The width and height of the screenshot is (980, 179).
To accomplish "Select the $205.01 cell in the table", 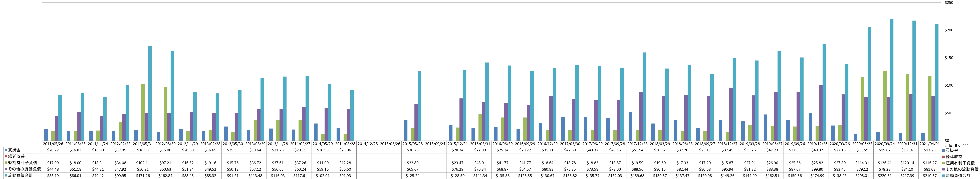I will click(862, 175).
